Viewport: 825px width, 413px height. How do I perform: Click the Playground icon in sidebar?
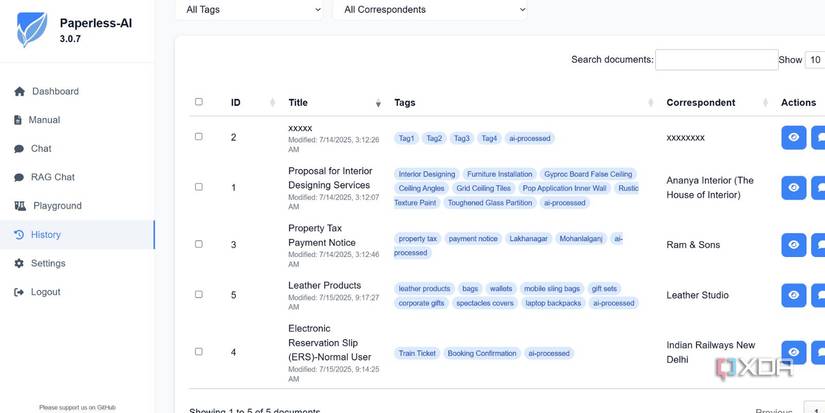tap(19, 206)
